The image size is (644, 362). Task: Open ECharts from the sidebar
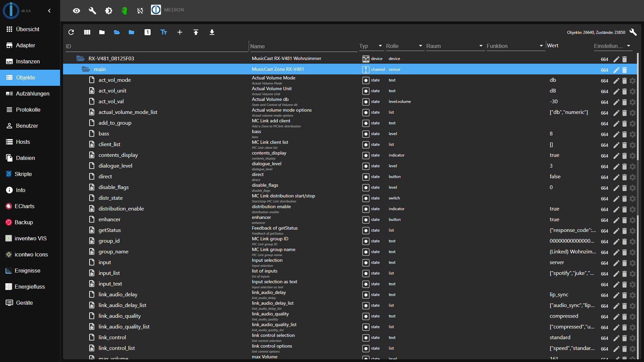click(x=30, y=206)
